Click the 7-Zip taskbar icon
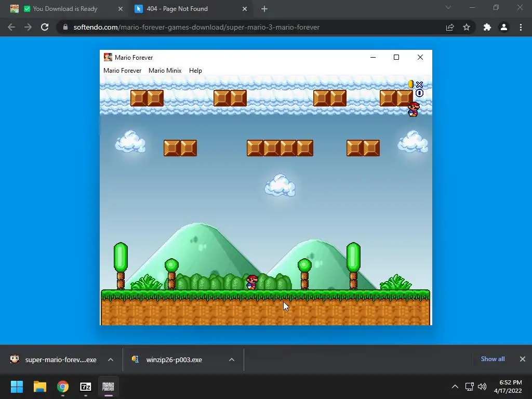The image size is (532, 399). [x=86, y=387]
